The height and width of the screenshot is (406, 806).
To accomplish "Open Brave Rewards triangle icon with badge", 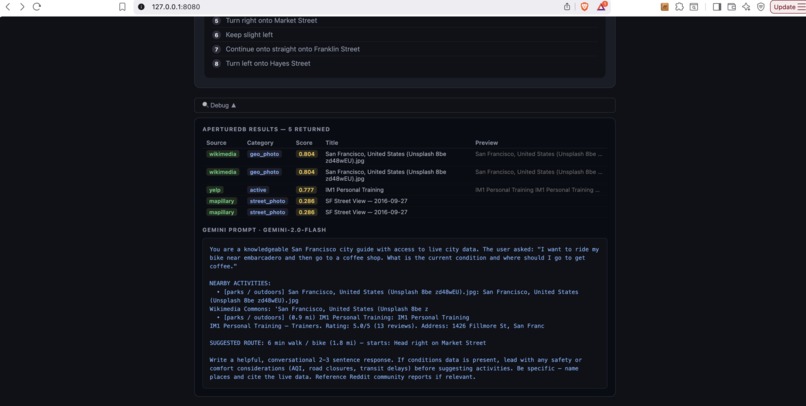I will pyautogui.click(x=601, y=7).
